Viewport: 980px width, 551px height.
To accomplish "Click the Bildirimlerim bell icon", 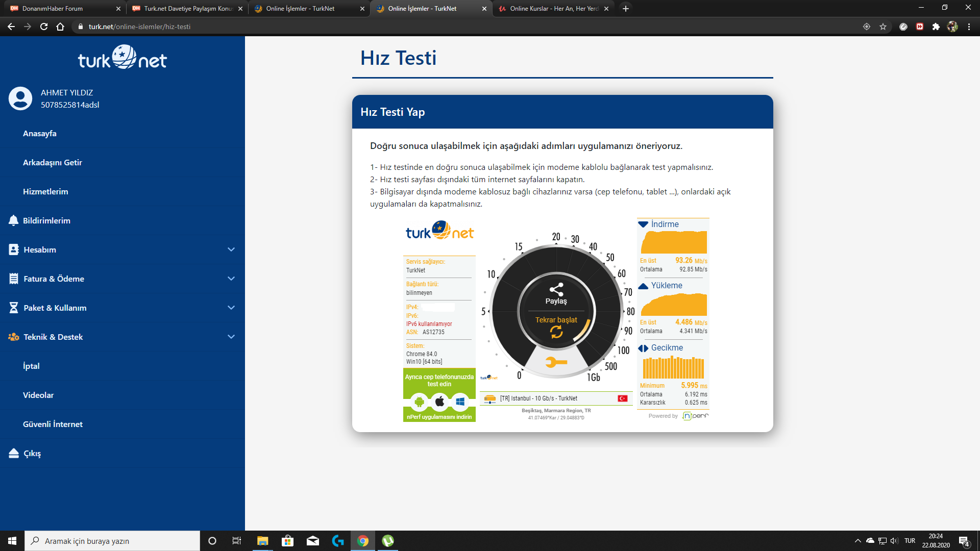I will point(13,220).
